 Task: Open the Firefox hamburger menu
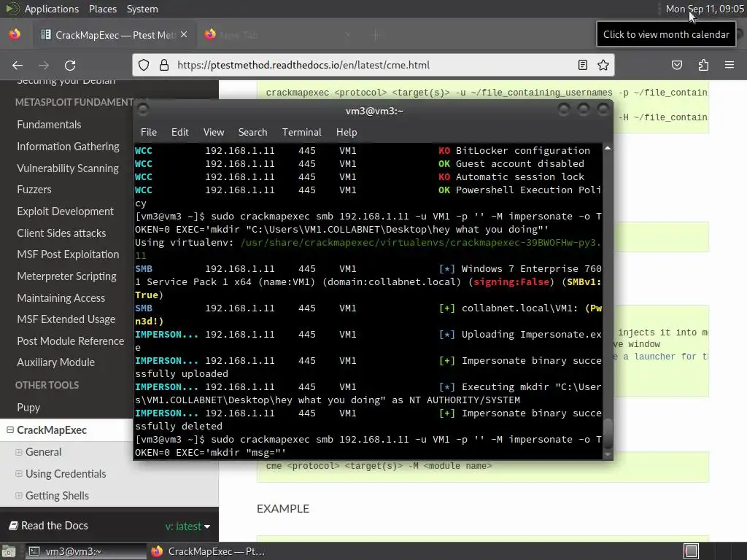click(x=729, y=65)
